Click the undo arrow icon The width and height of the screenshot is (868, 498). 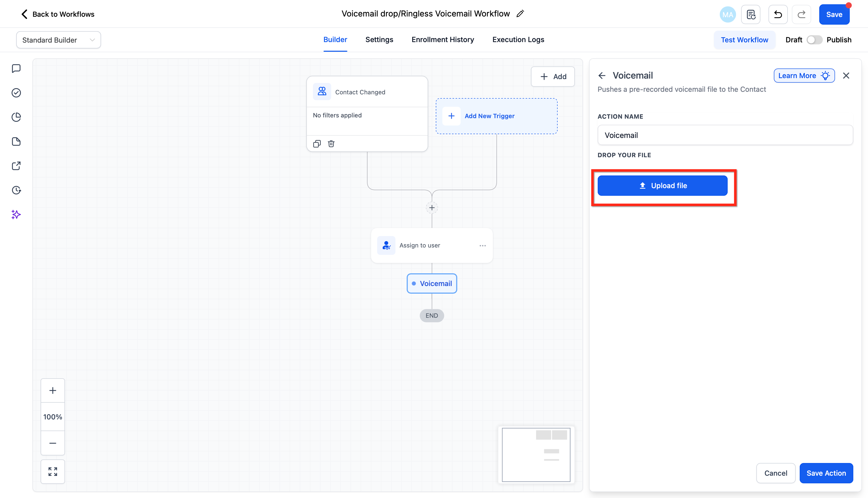pyautogui.click(x=778, y=14)
